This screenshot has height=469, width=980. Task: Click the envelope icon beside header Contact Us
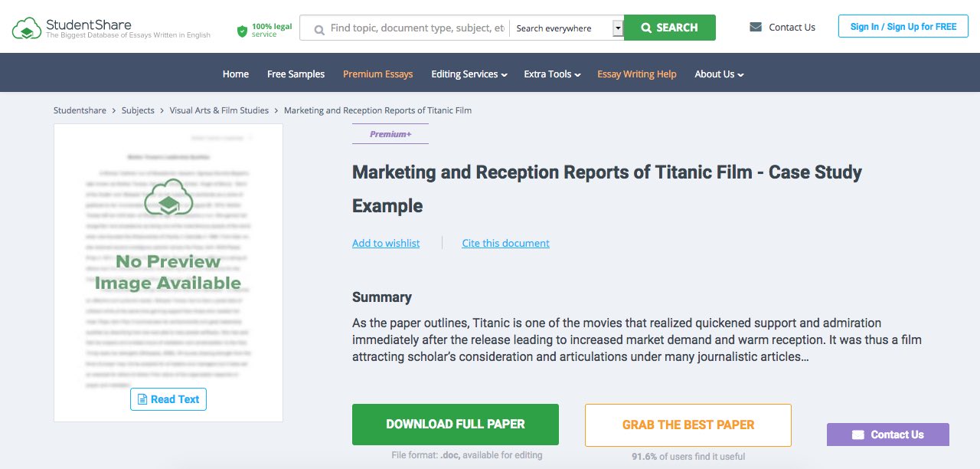click(756, 27)
